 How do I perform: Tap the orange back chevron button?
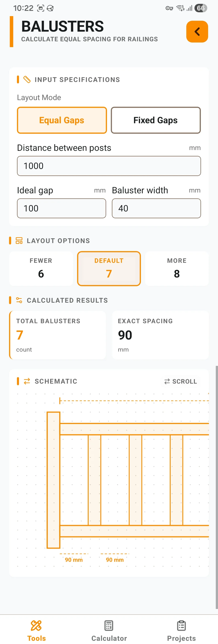(197, 32)
